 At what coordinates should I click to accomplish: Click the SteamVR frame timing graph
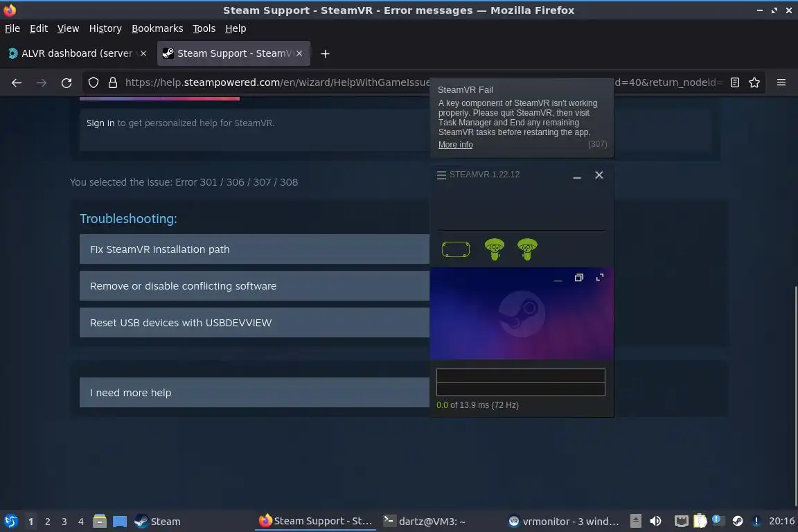click(x=521, y=382)
